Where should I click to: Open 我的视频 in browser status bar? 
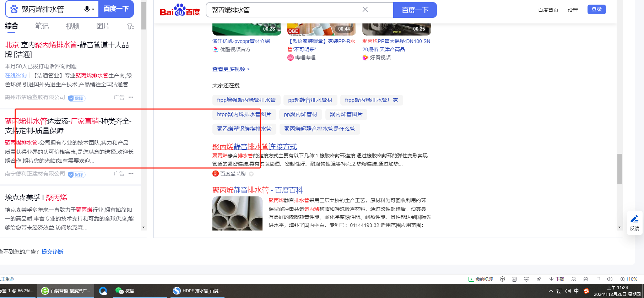[481, 279]
